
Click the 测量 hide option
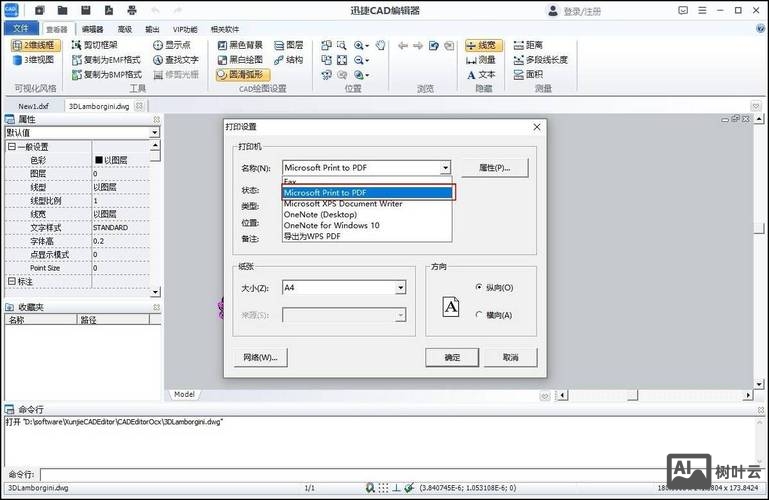tap(481, 60)
